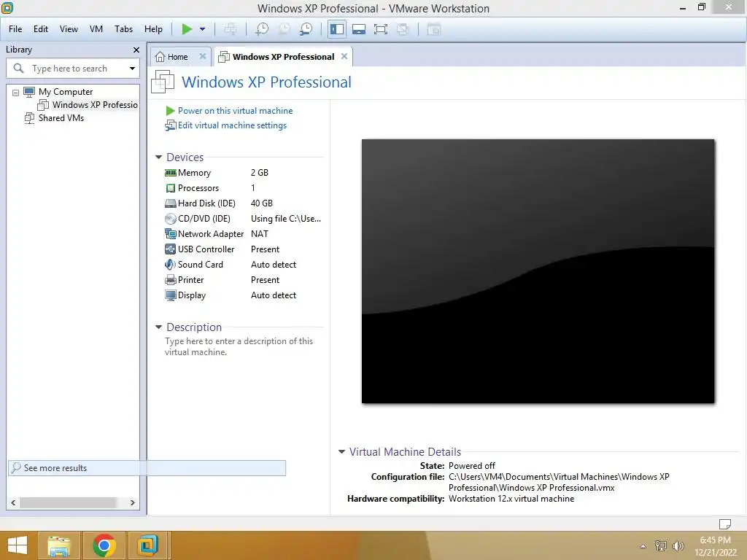Open File Explorer from taskbar

coord(59,545)
